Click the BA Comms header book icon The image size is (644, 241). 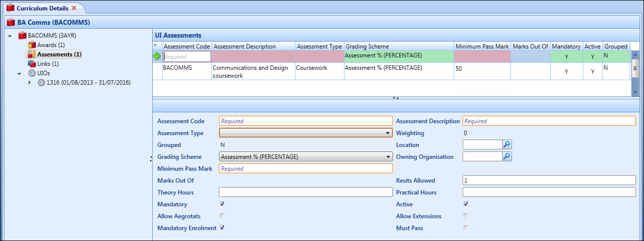coord(11,22)
